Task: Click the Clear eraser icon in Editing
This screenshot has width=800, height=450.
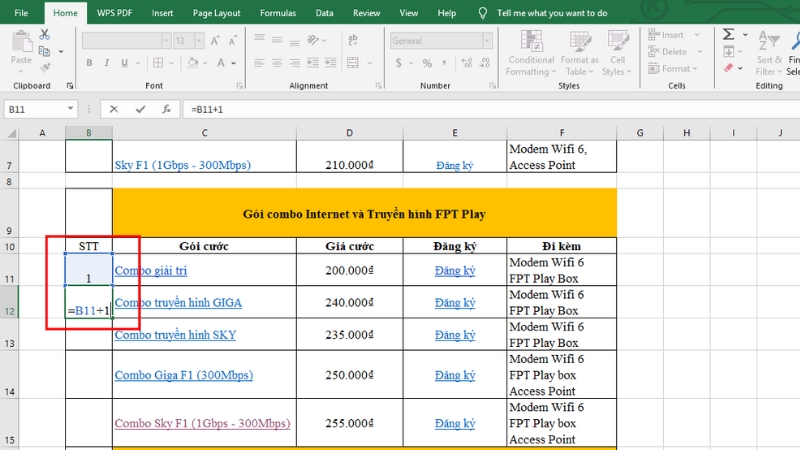Action: (x=729, y=68)
